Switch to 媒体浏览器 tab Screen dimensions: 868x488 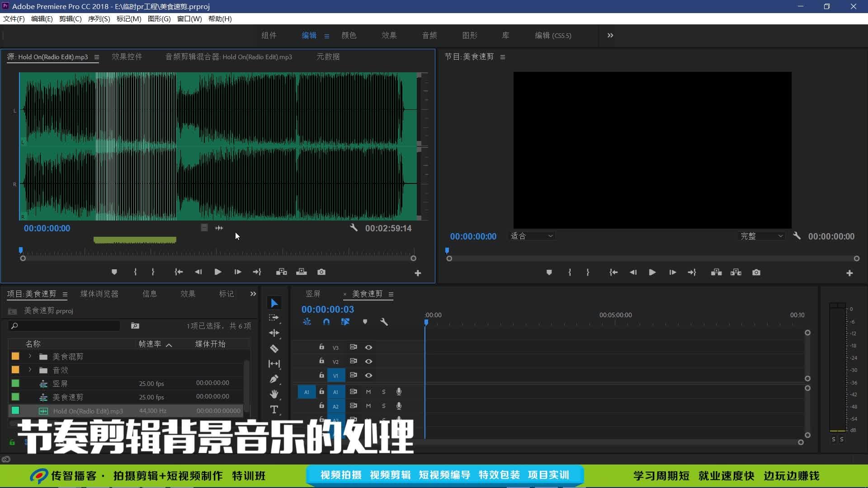[99, 294]
